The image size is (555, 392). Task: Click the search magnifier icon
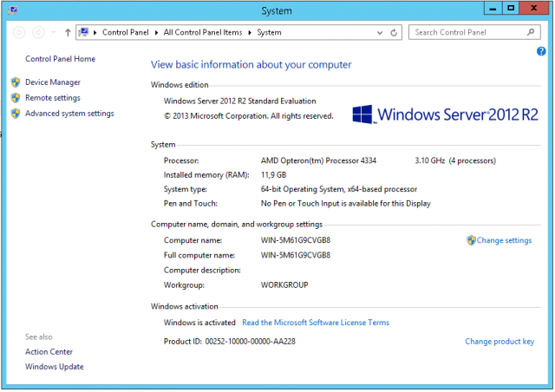(531, 32)
